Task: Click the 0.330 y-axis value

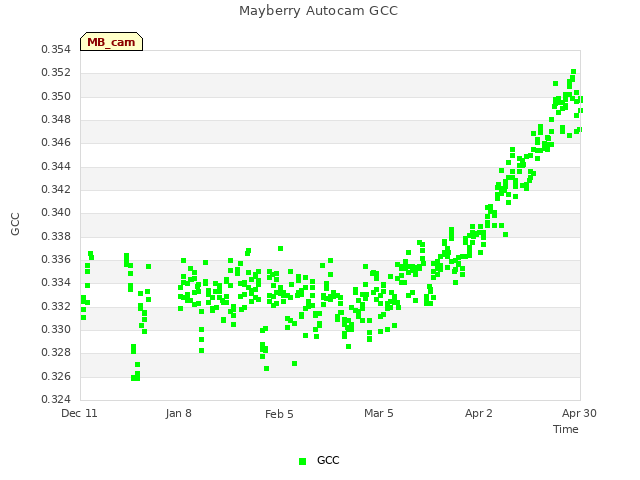Action: click(x=56, y=329)
